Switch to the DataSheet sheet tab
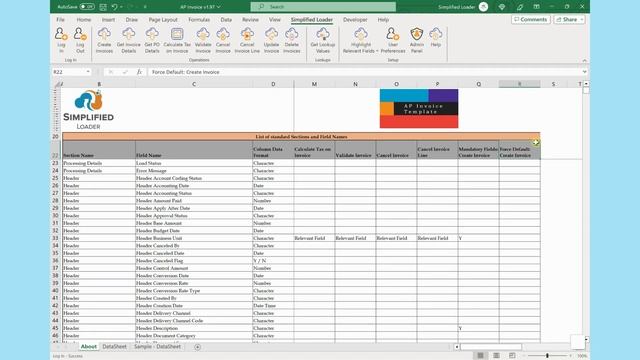 [x=114, y=347]
